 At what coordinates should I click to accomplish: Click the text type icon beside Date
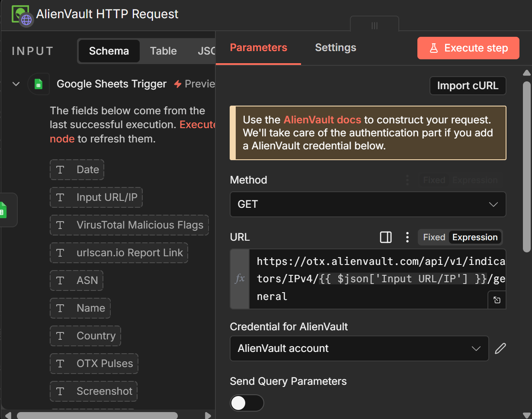[60, 170]
